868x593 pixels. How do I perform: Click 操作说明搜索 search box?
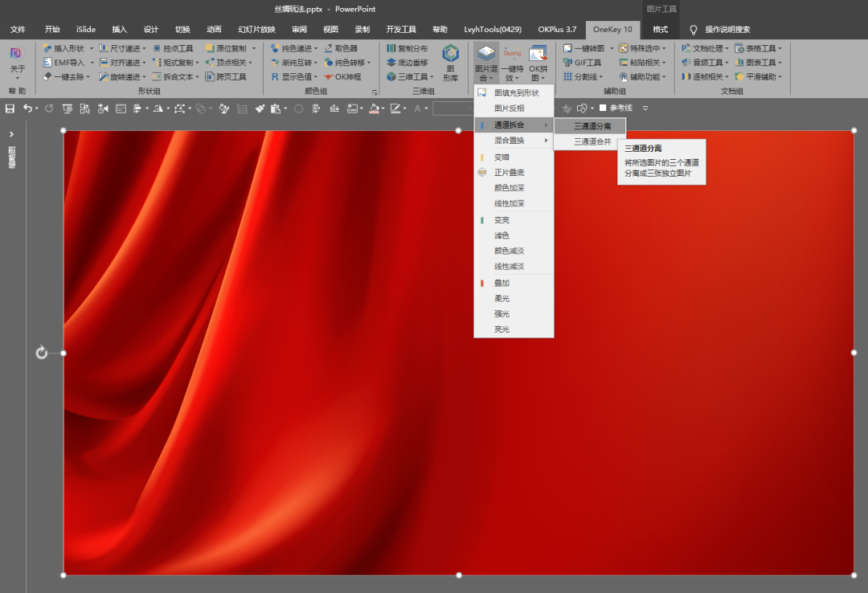click(727, 30)
